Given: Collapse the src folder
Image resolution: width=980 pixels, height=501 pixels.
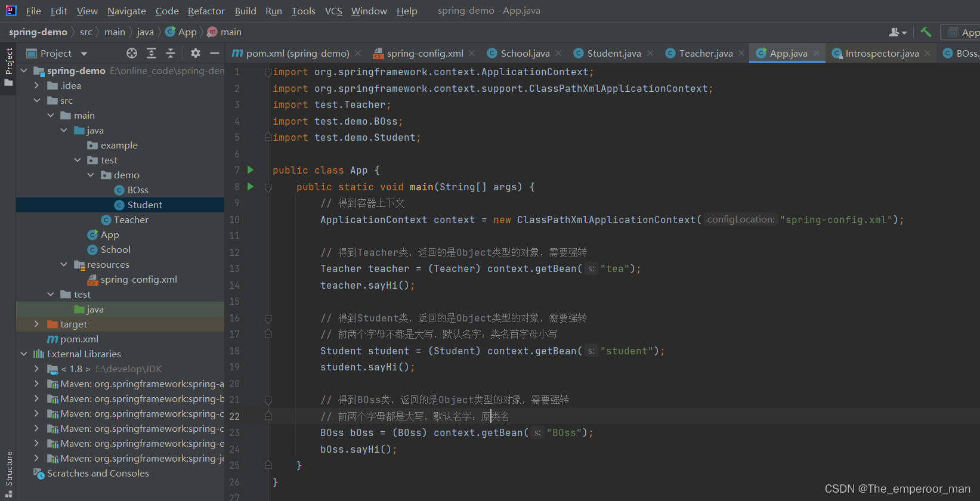Looking at the screenshot, I should pyautogui.click(x=37, y=100).
